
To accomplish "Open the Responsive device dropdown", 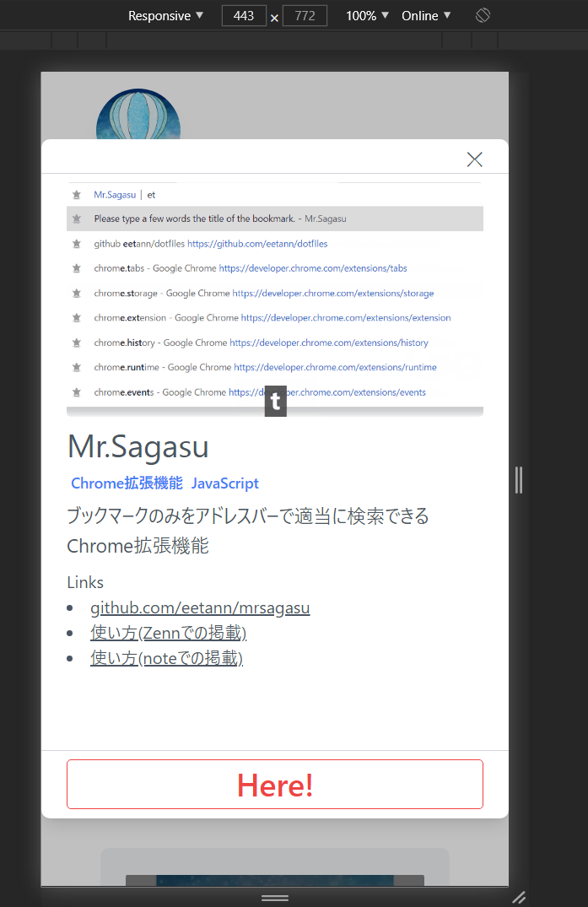I will coord(165,16).
